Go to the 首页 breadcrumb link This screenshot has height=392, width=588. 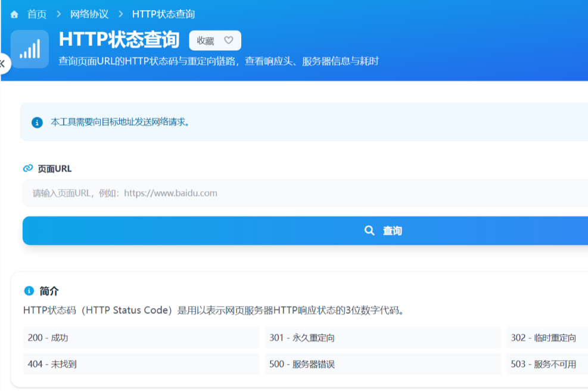tap(37, 14)
